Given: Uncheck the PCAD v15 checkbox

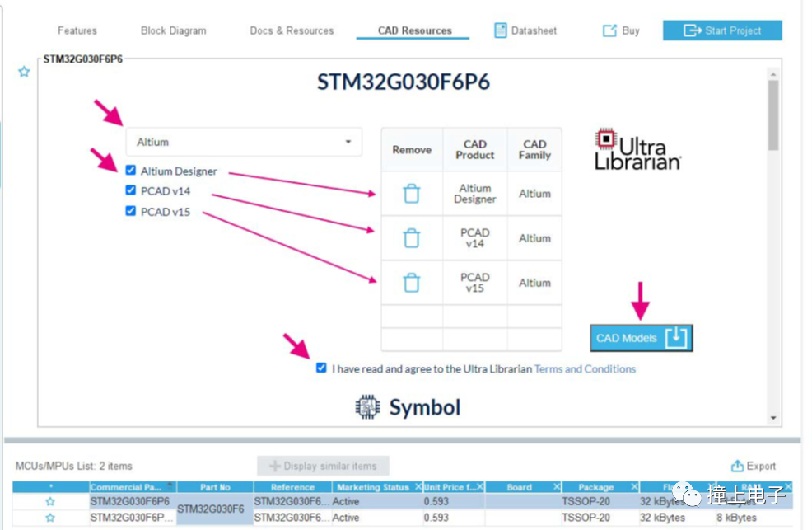Looking at the screenshot, I should 130,211.
